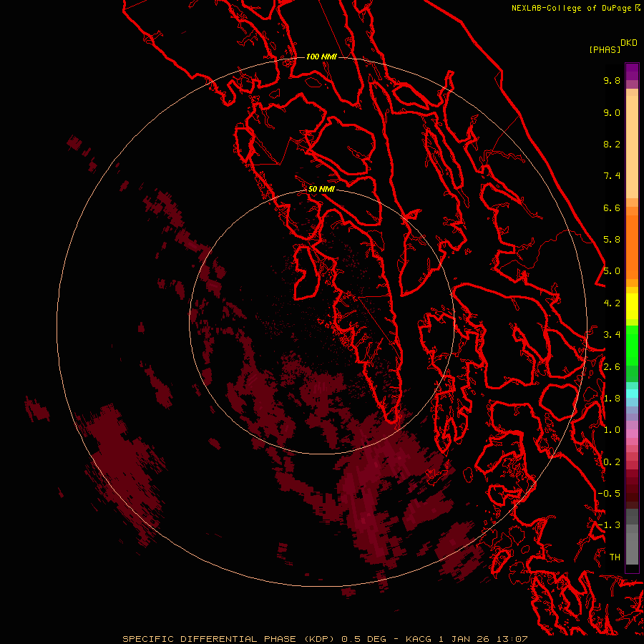Image resolution: width=644 pixels, height=644 pixels.
Task: Click the 8.2 legend value
Action: point(612,144)
